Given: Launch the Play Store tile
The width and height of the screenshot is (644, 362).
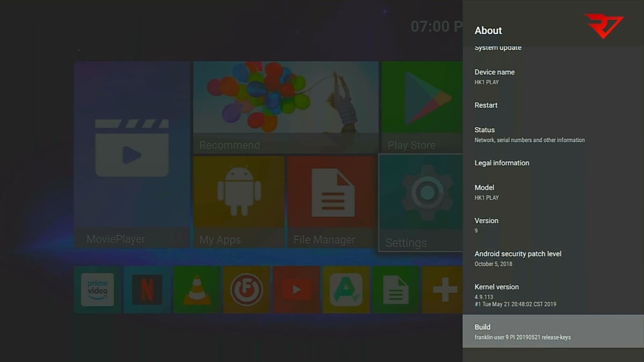Looking at the screenshot, I should tap(422, 107).
